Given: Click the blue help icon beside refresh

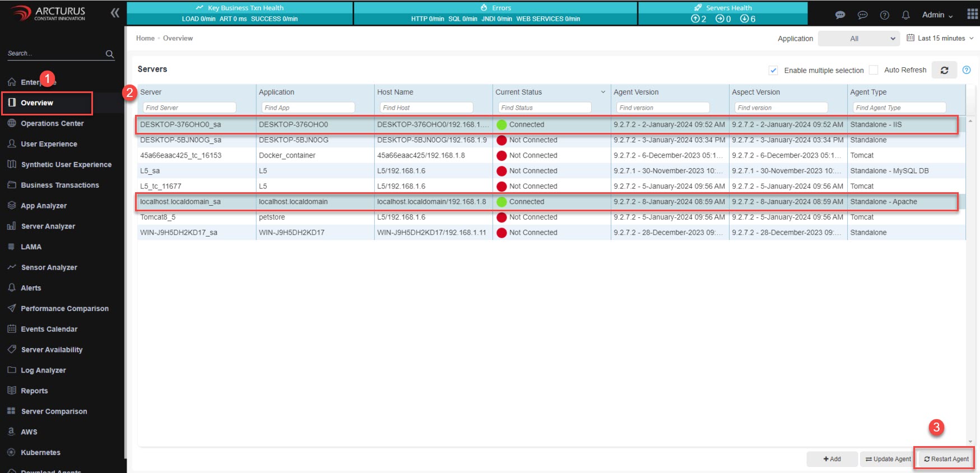Looking at the screenshot, I should 967,70.
